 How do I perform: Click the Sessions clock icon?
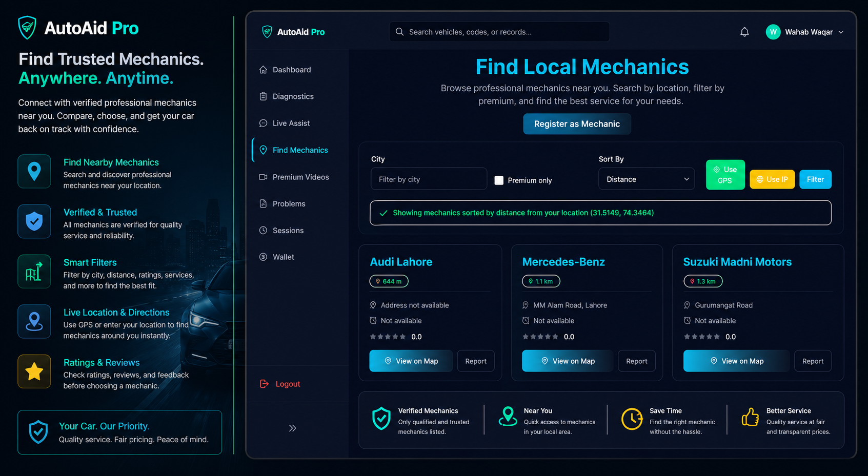pyautogui.click(x=263, y=231)
